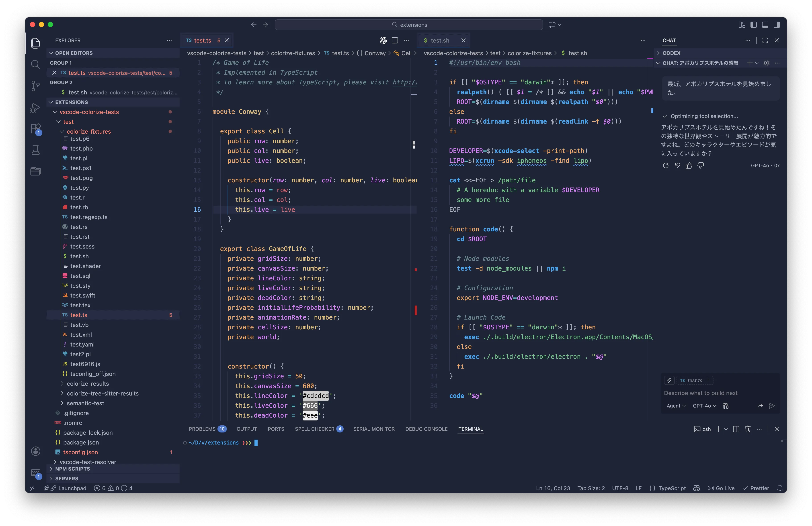Open the GPT-4o model picker dropdown
Screen dimensions: 812x526
704,406
